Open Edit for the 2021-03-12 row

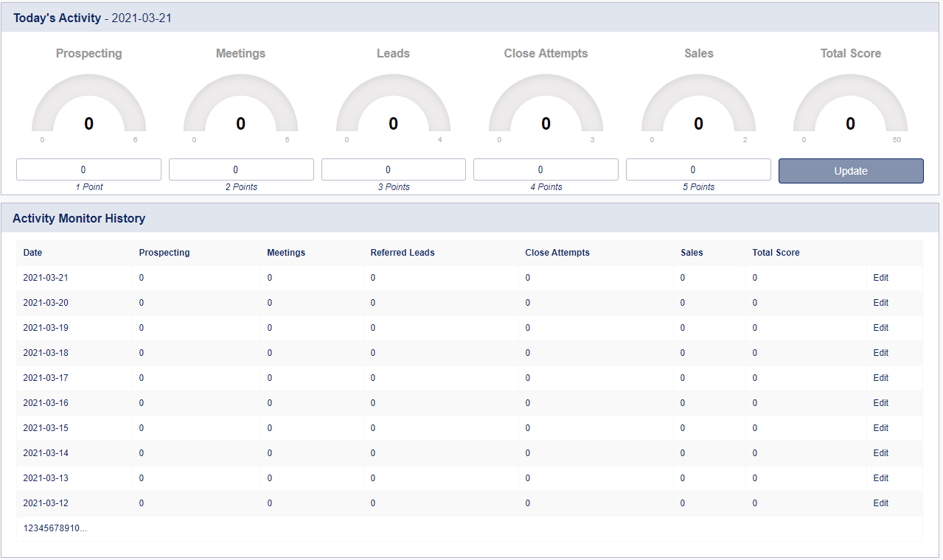click(x=880, y=503)
